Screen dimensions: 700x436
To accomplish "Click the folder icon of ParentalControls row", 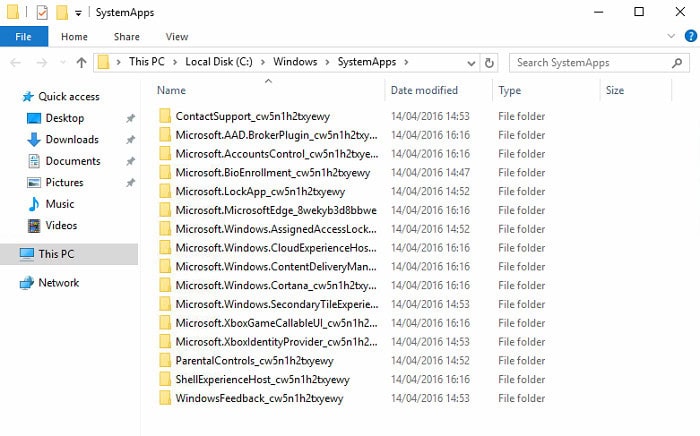I will [x=165, y=360].
